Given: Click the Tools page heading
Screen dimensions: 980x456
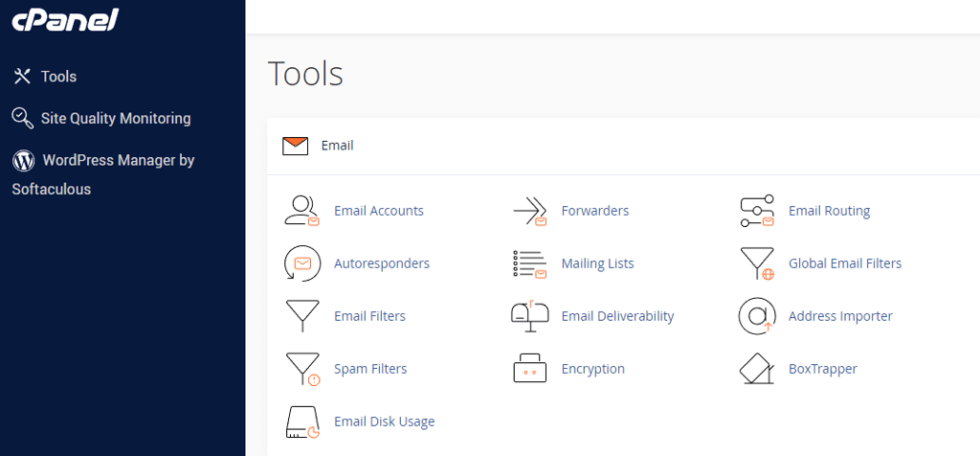Looking at the screenshot, I should click(x=305, y=73).
